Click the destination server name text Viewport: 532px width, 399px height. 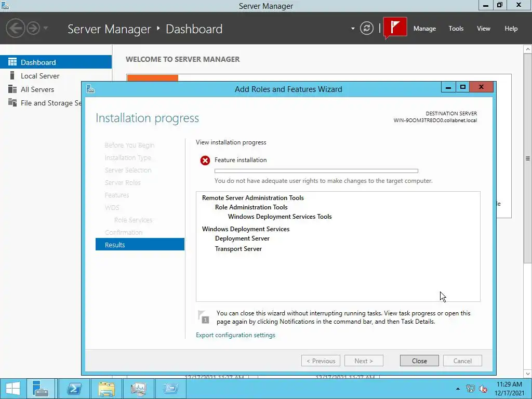click(x=435, y=120)
